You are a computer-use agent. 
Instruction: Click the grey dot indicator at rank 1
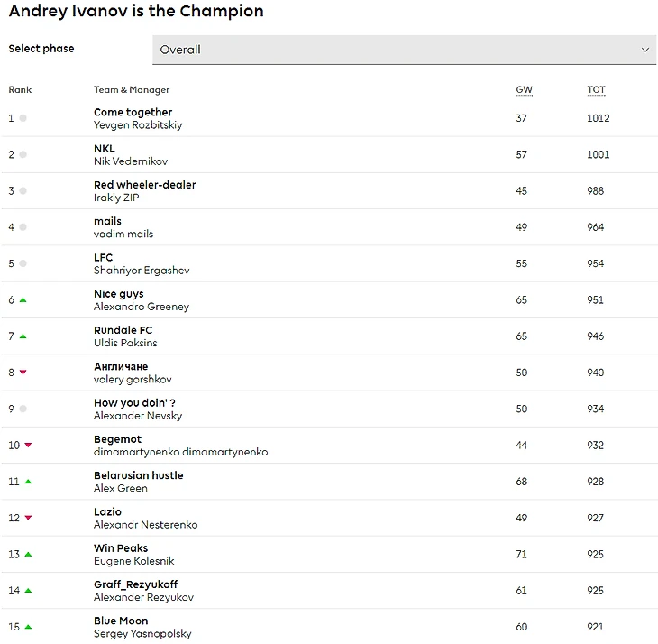(x=23, y=118)
